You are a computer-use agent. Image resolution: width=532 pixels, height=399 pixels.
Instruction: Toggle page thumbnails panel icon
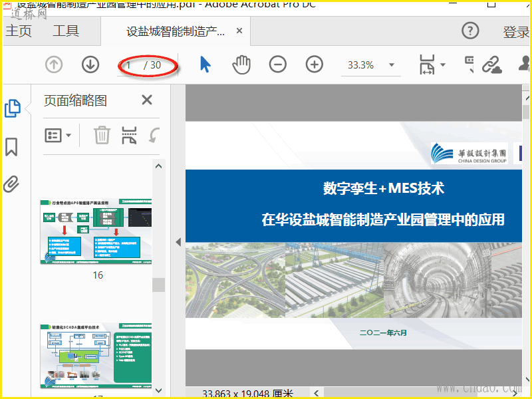tap(13, 108)
